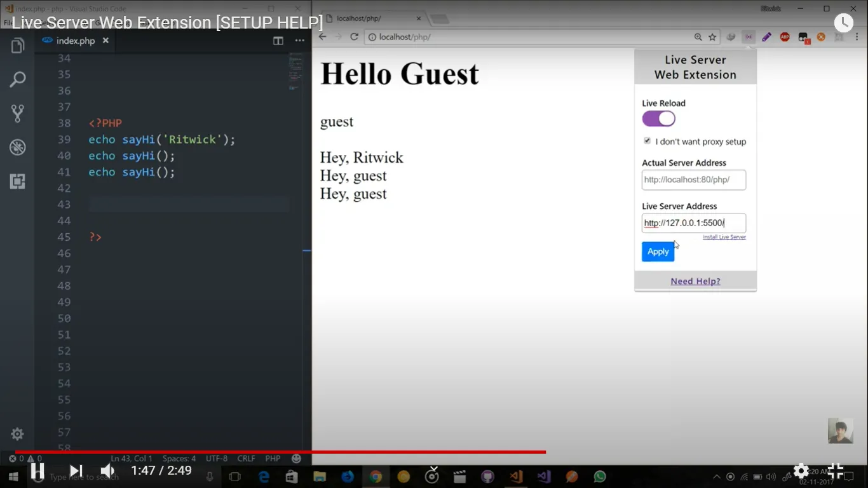Click the CRLF end-of-line status entry
The width and height of the screenshot is (868, 488).
coord(246,458)
